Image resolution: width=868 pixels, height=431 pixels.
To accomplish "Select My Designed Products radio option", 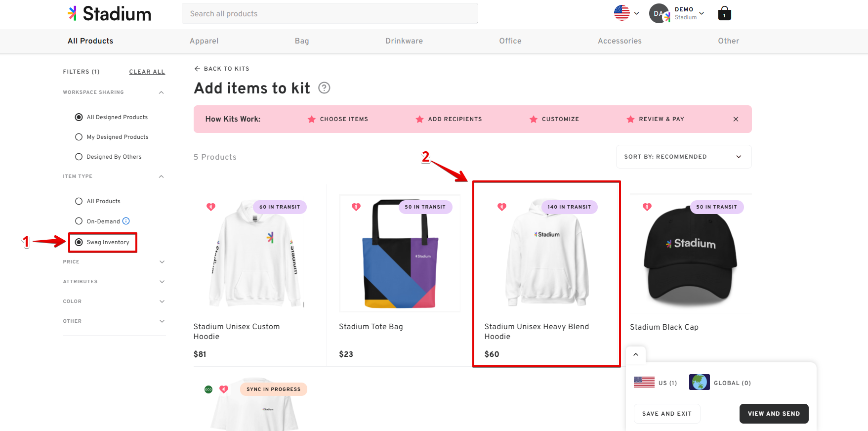I will [79, 137].
